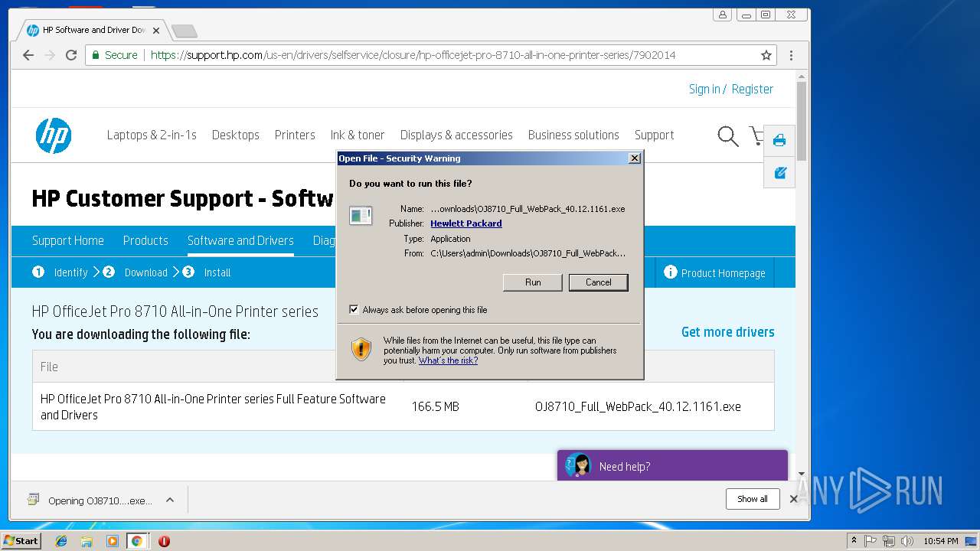Close the Security Warning dialog

tap(634, 158)
